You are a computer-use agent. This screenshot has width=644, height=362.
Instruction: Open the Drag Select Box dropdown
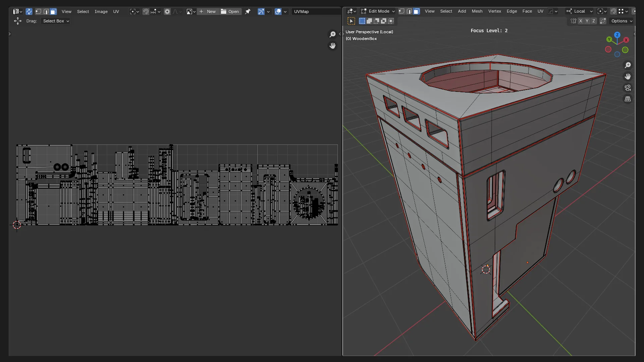point(55,21)
